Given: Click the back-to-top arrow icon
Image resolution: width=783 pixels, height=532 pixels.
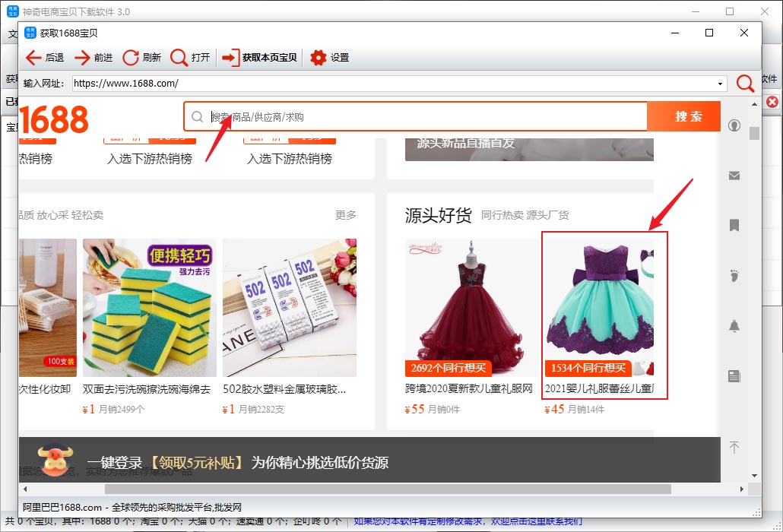Looking at the screenshot, I should pyautogui.click(x=734, y=447).
